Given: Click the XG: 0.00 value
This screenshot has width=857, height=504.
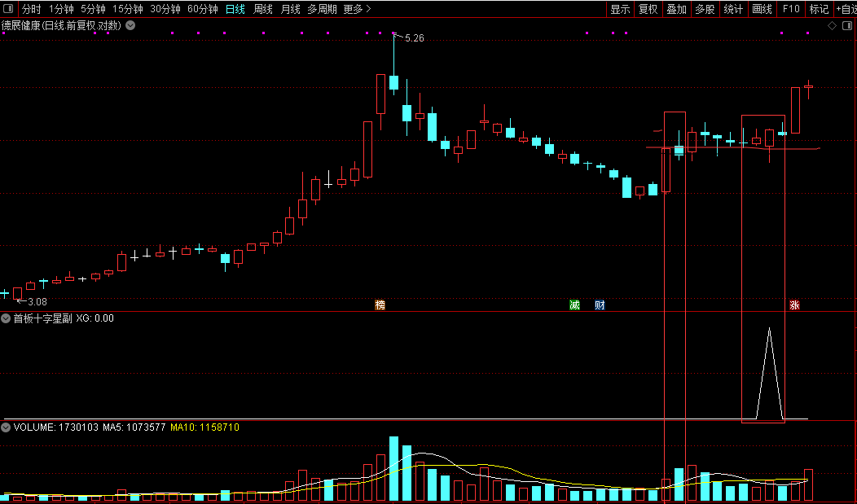Looking at the screenshot, I should (x=94, y=318).
